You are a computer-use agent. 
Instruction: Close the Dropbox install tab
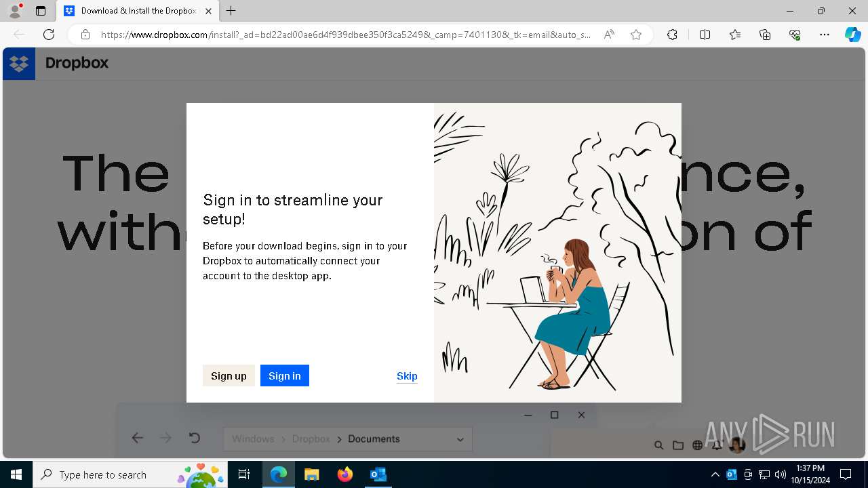tap(209, 11)
